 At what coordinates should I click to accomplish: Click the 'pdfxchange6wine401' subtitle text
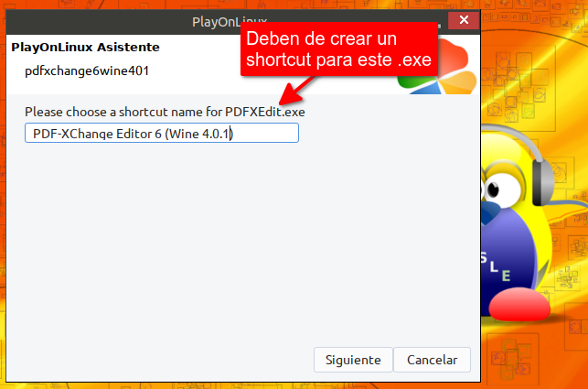coord(87,70)
